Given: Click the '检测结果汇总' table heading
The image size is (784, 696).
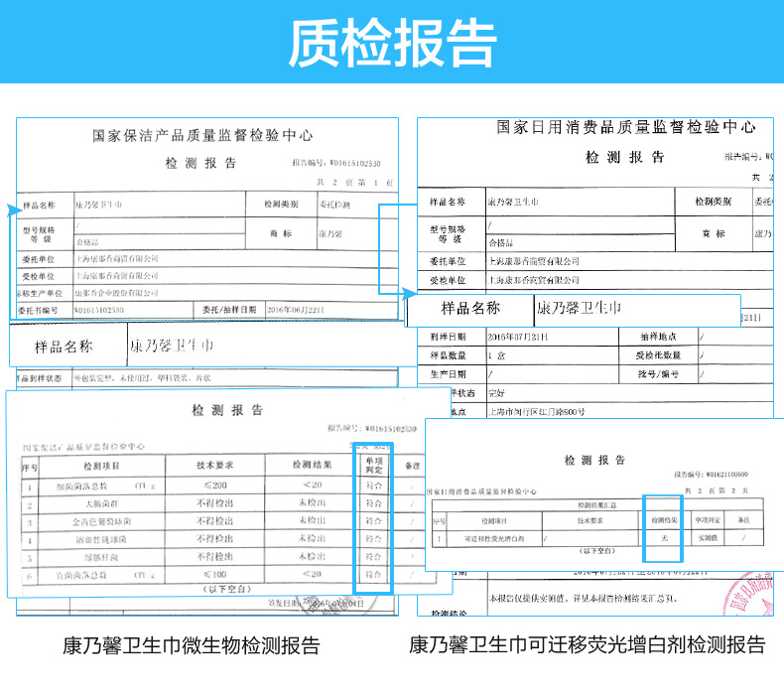Looking at the screenshot, I should [x=597, y=505].
